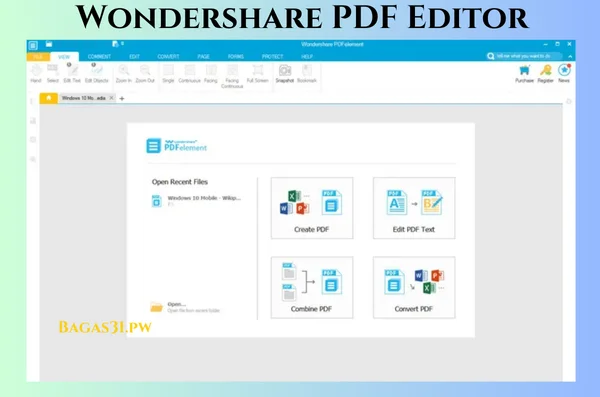Select the Hand tool
This screenshot has width=600, height=397.
pos(36,74)
